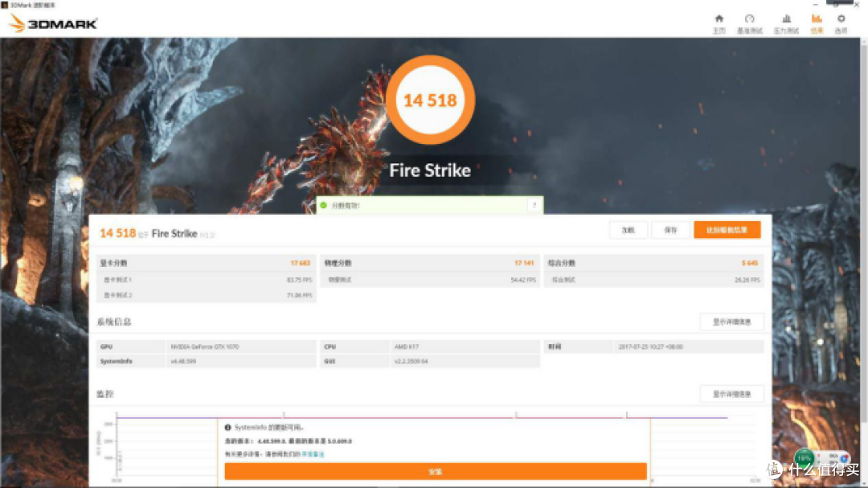The width and height of the screenshot is (868, 488).
Task: Click the CPU value AMD K17
Action: point(407,347)
